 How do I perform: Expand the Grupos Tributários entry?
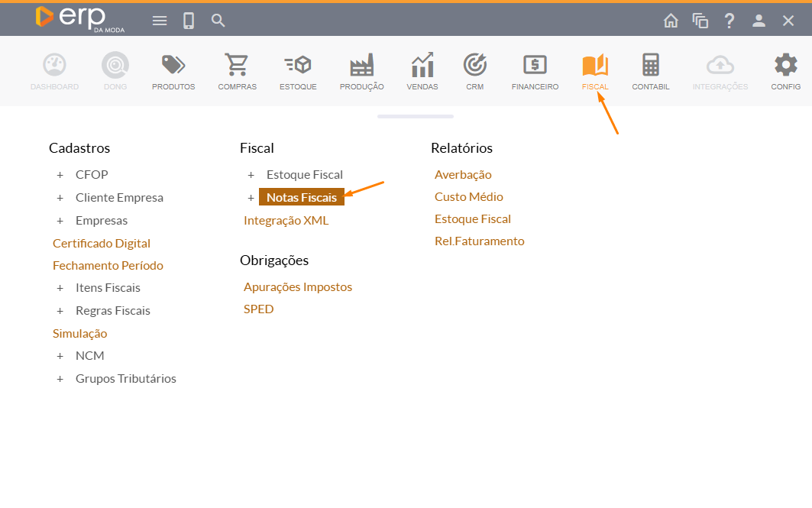tap(60, 379)
